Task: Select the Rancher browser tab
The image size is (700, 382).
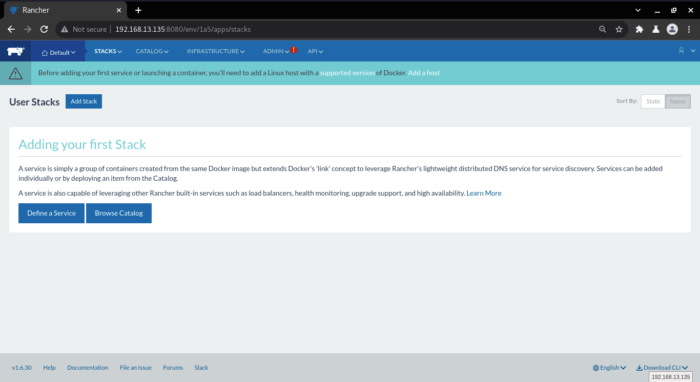Action: point(66,10)
